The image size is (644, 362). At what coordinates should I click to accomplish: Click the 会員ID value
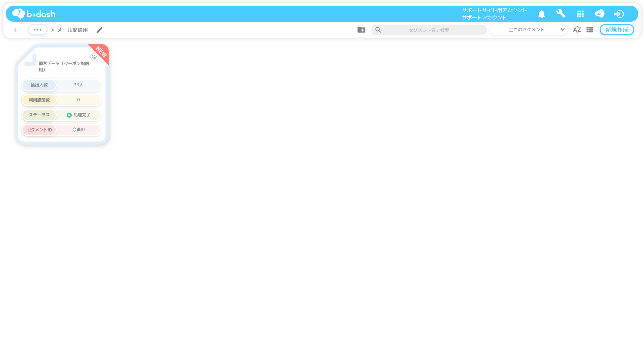coord(79,129)
